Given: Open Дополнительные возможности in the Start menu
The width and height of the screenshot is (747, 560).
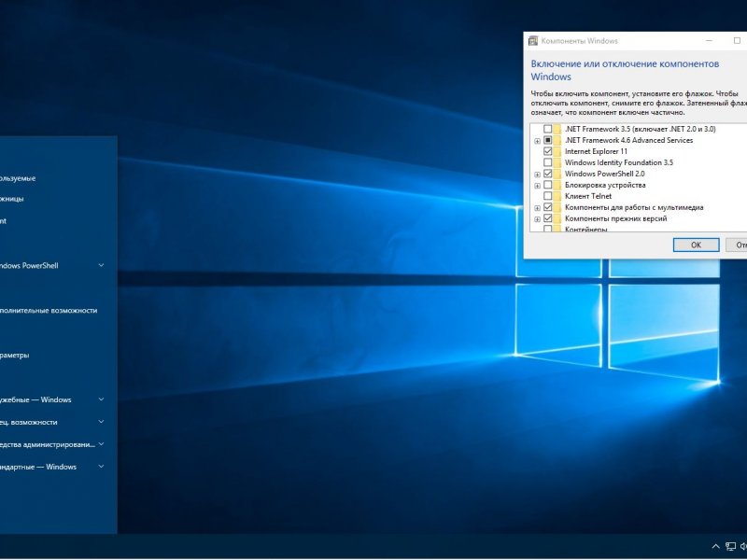Looking at the screenshot, I should (49, 311).
